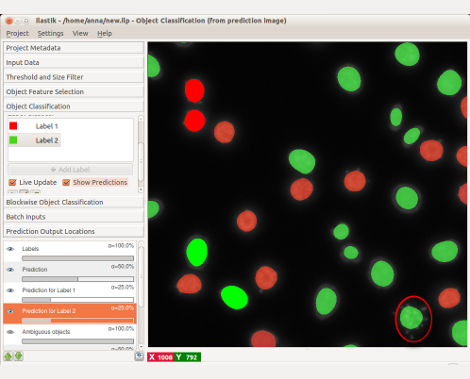Hide the Labels layer using its eye icon
This screenshot has height=379, width=470.
pos(10,249)
